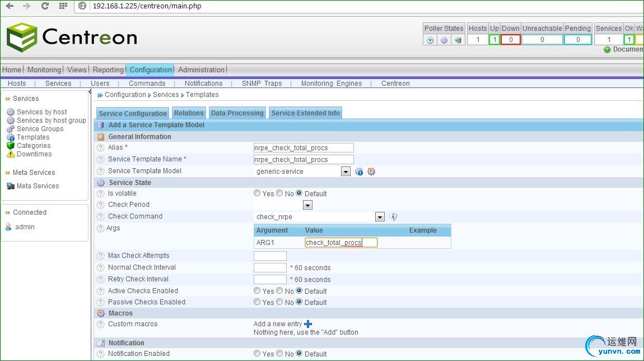
Task: Click the gear icon beside Service Template Model
Action: [371, 172]
